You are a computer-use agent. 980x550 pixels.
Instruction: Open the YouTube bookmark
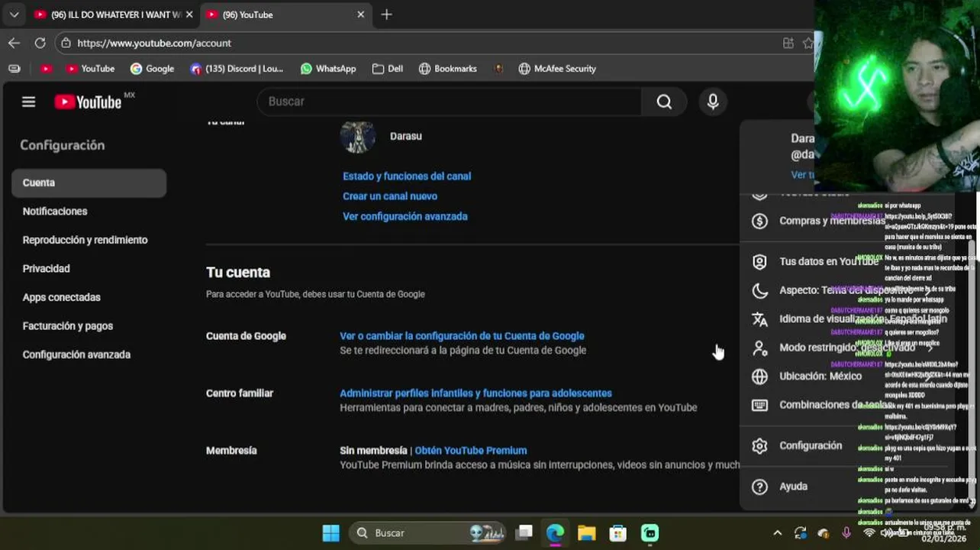(90, 69)
